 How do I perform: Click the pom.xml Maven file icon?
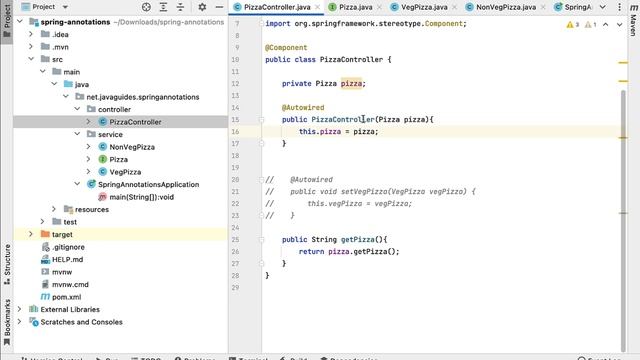coord(45,297)
